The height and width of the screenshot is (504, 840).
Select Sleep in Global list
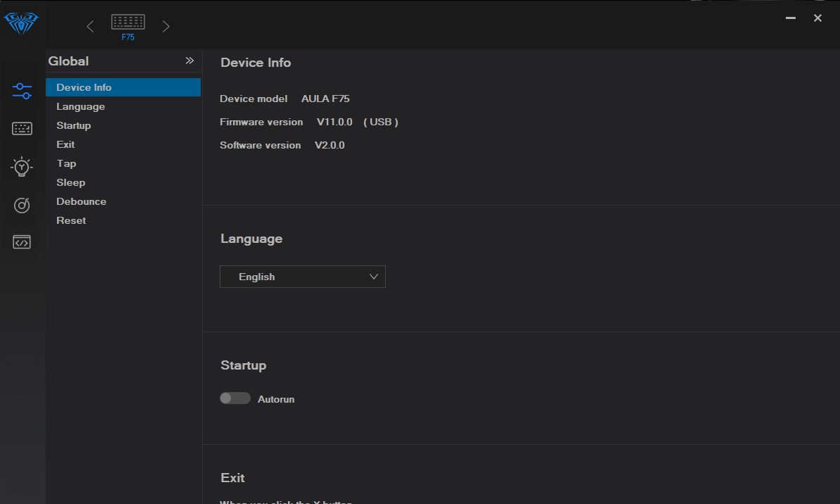click(123, 182)
